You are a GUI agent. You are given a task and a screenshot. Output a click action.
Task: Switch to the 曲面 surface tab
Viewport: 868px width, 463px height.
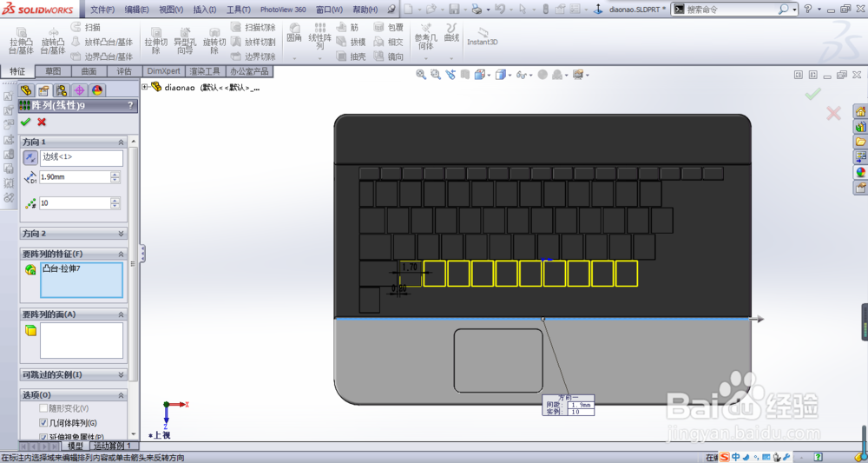[x=89, y=71]
